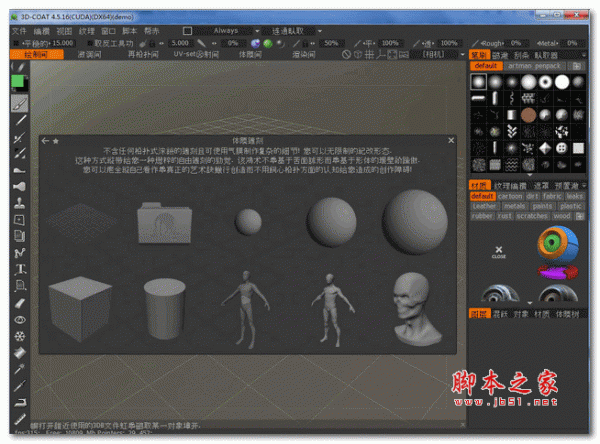Select the Text tool in left toolbar
Image resolution: width=600 pixels, height=444 pixels.
pos(20,269)
